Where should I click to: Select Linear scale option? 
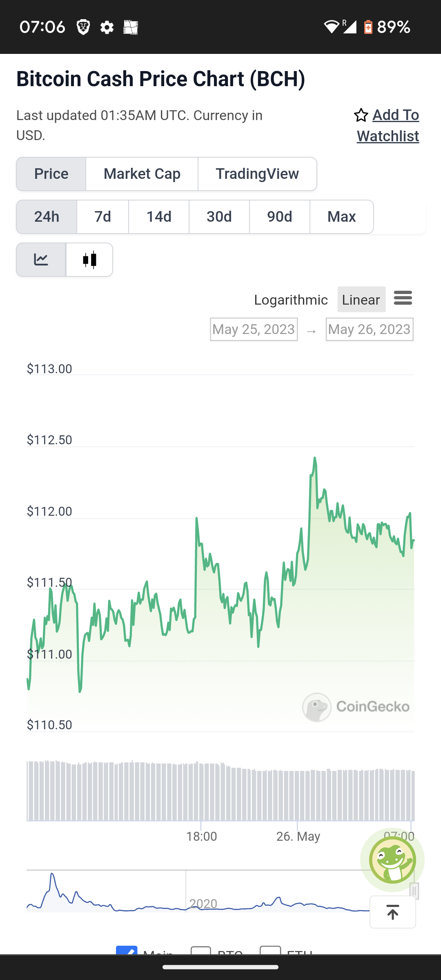tap(361, 300)
